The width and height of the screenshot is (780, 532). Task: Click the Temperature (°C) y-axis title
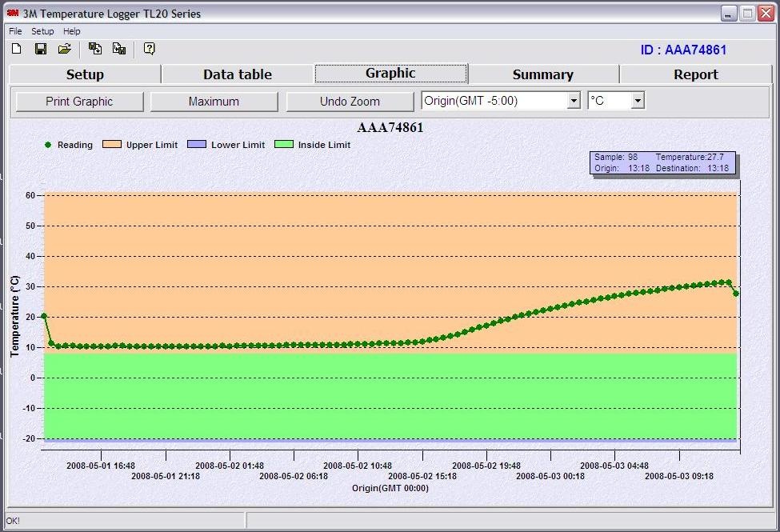tap(14, 316)
